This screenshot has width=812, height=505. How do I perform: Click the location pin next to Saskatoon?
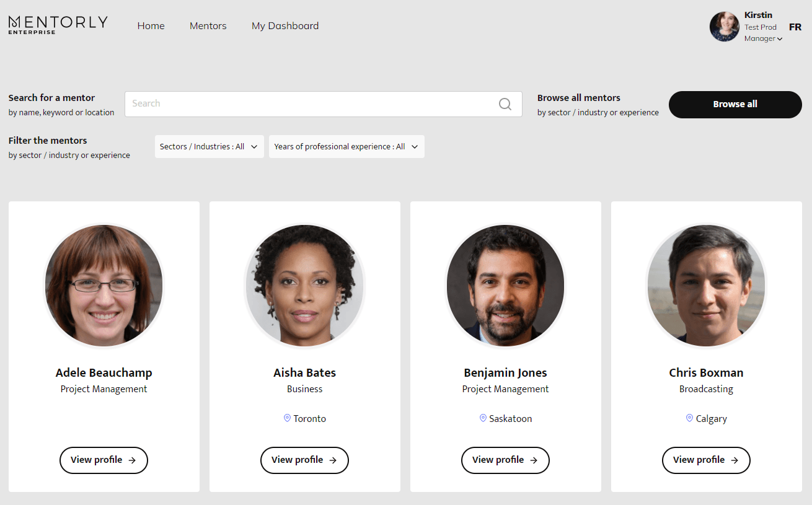(483, 418)
